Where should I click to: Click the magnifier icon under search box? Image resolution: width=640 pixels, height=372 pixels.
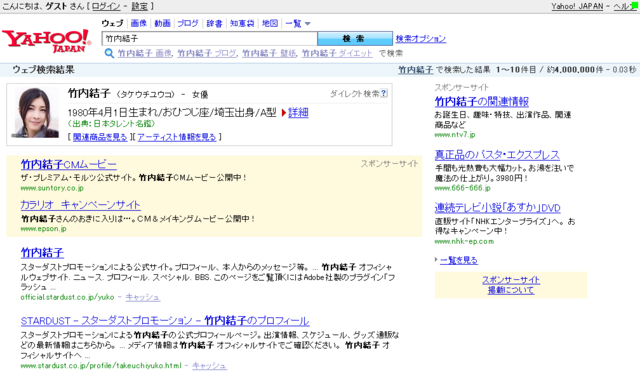point(109,53)
